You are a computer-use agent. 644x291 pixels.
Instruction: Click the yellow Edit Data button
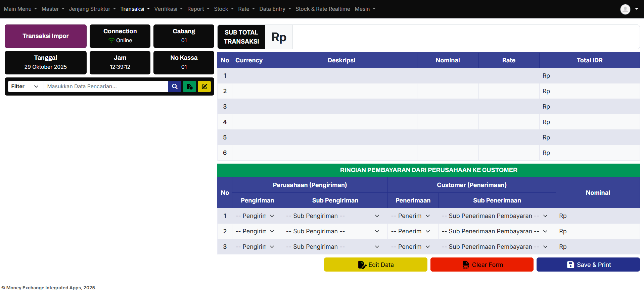click(x=375, y=265)
